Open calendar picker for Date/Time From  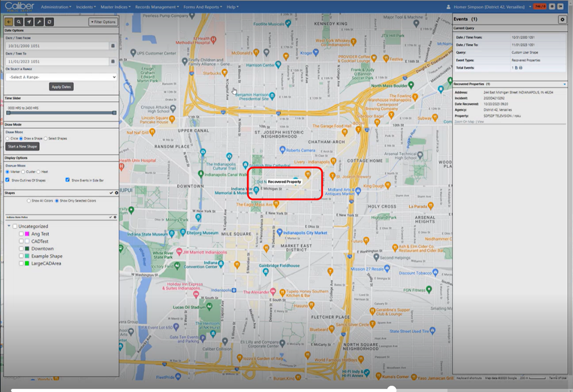click(x=113, y=46)
